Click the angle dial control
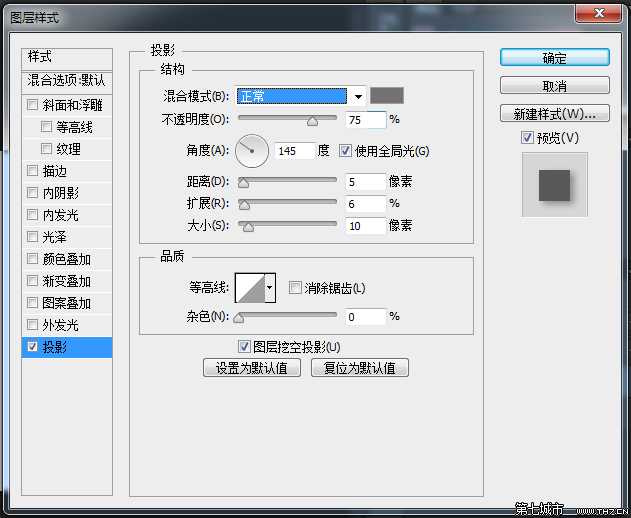Viewport: 631px width, 518px height. 252,151
